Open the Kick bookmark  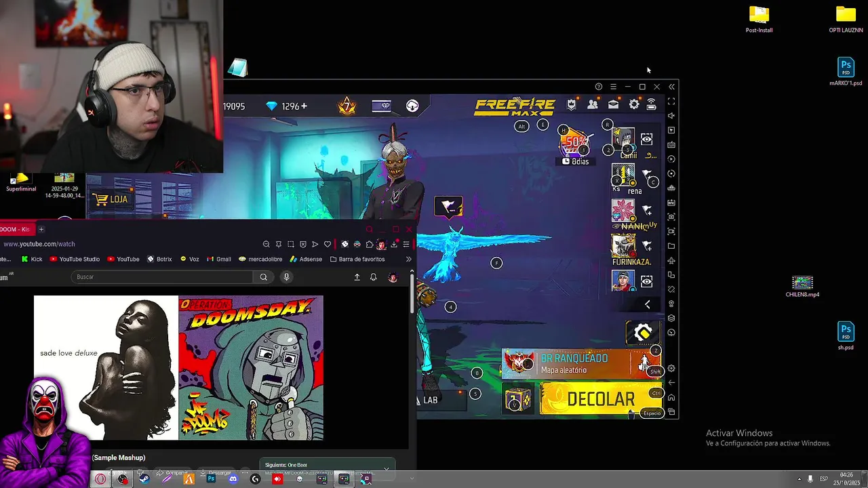coord(31,259)
